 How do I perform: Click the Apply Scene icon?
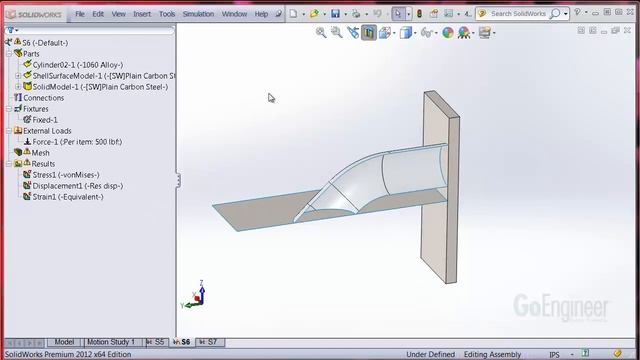point(464,33)
